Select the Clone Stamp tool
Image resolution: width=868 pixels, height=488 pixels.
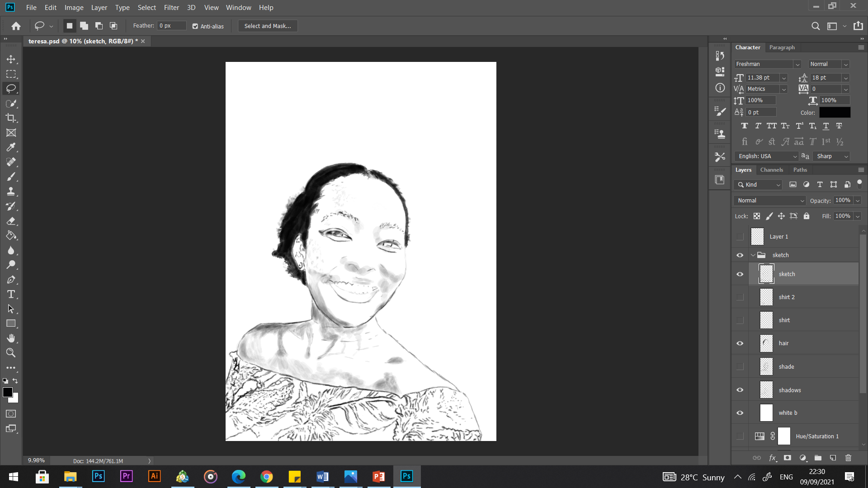11,191
